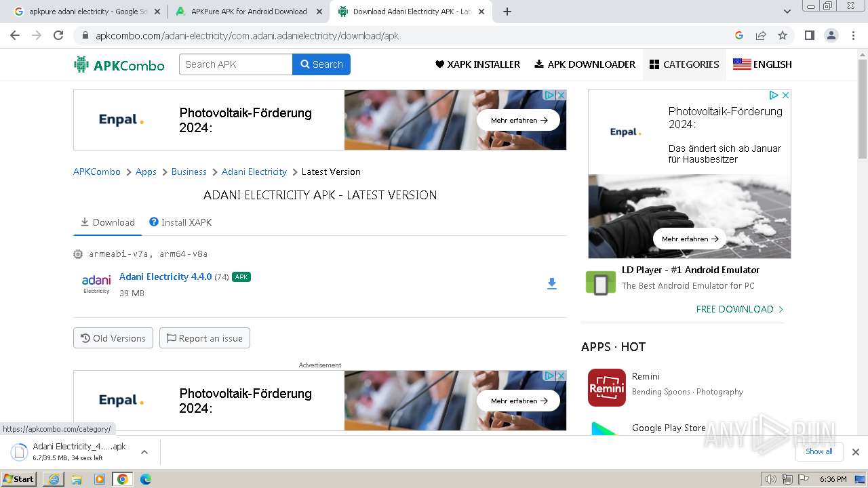
Task: Open the Chrome profile avatar
Action: click(x=831, y=35)
